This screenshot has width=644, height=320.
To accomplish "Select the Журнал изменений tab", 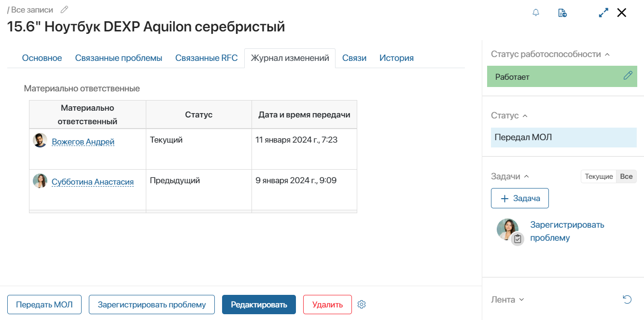I will [290, 58].
